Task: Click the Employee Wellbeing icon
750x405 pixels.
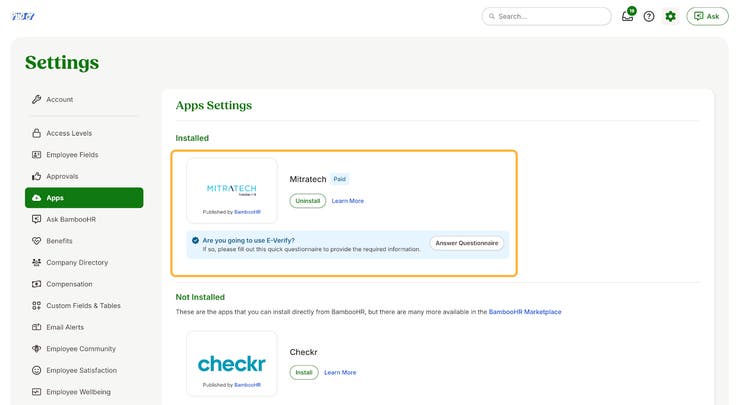Action: [36, 392]
